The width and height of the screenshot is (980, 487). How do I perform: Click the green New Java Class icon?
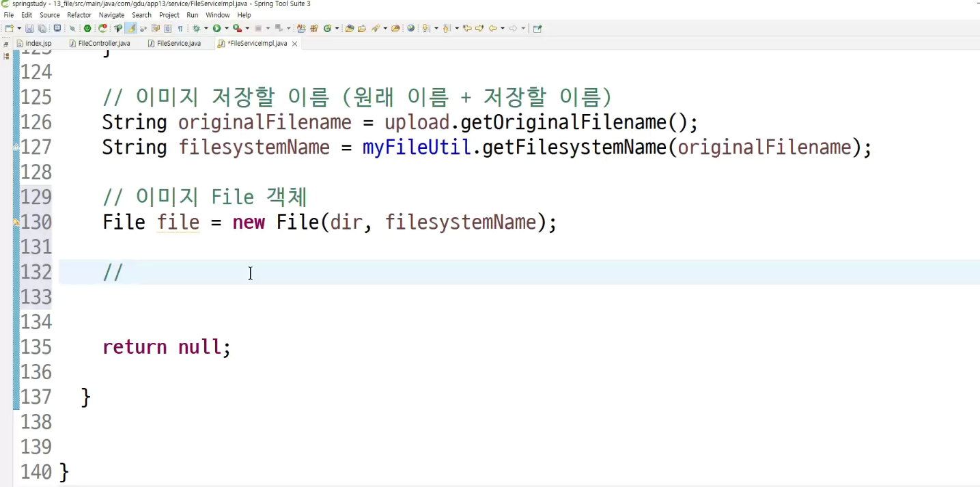[327, 28]
